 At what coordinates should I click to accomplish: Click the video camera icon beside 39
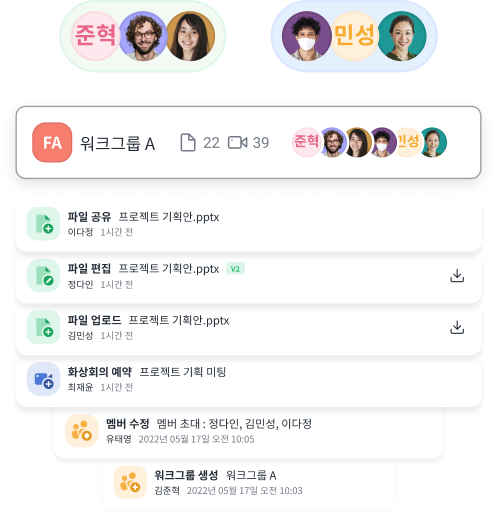pyautogui.click(x=238, y=143)
